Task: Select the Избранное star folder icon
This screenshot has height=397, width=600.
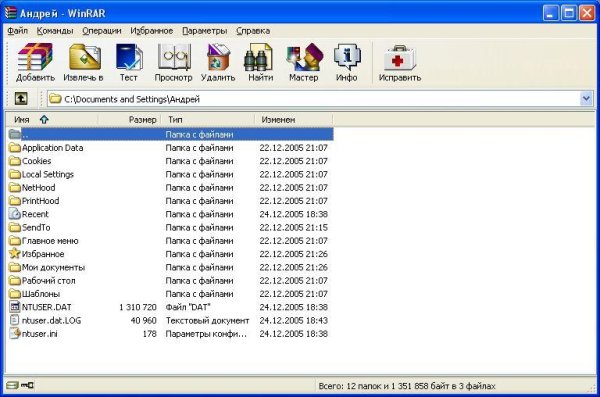Action: tap(15, 253)
